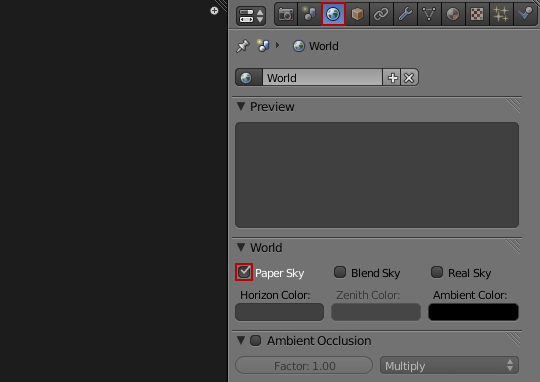Toggle the pin ID icon
This screenshot has width=540, height=382.
pos(243,46)
